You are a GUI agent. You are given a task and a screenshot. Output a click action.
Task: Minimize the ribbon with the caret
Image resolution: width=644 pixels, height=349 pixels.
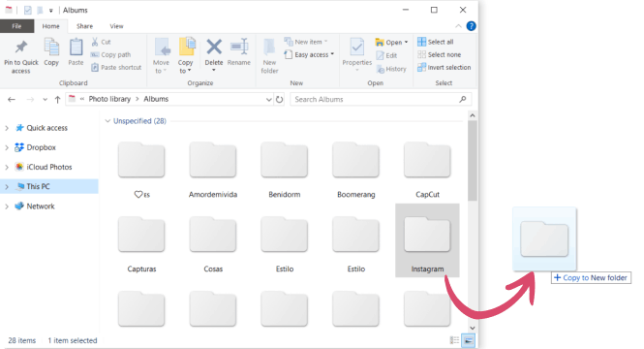[458, 26]
